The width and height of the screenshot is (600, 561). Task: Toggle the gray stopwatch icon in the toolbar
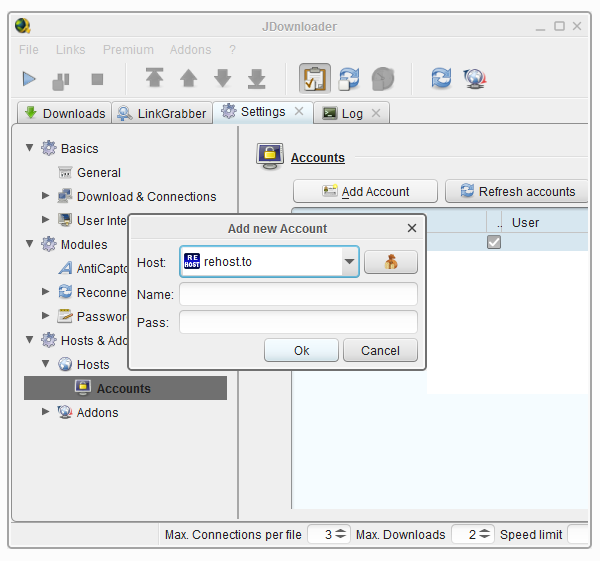[x=383, y=79]
